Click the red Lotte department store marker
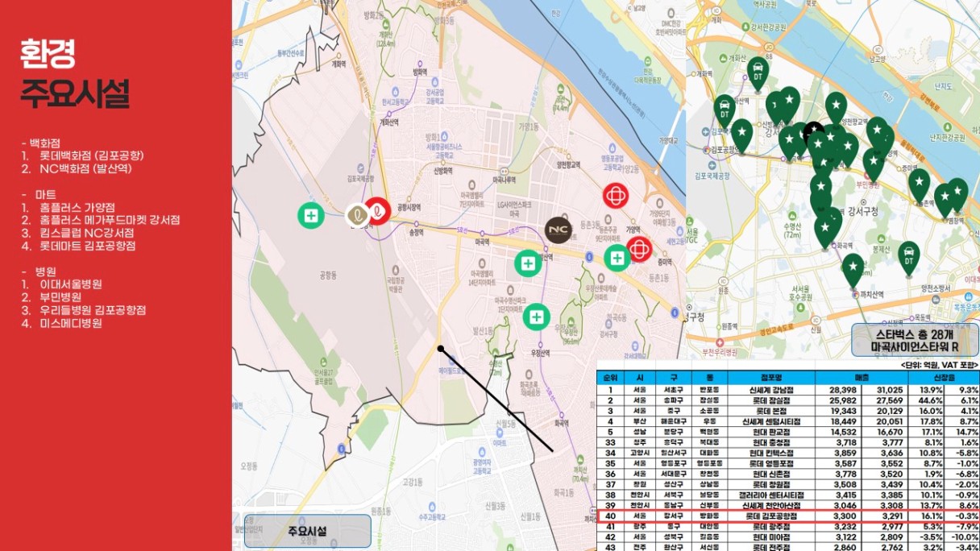 (x=377, y=211)
